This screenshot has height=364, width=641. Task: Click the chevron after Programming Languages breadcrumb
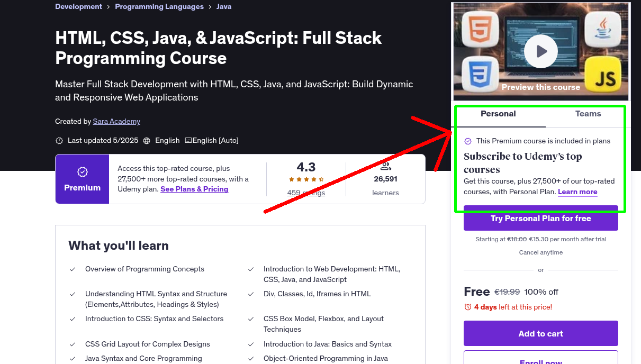coord(210,7)
